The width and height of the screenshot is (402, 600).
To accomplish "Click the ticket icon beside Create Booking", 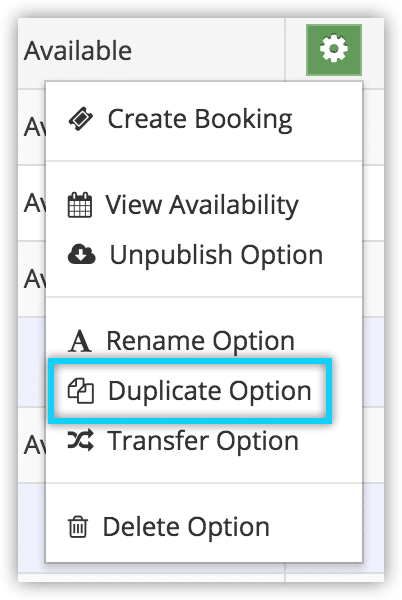I will (81, 119).
